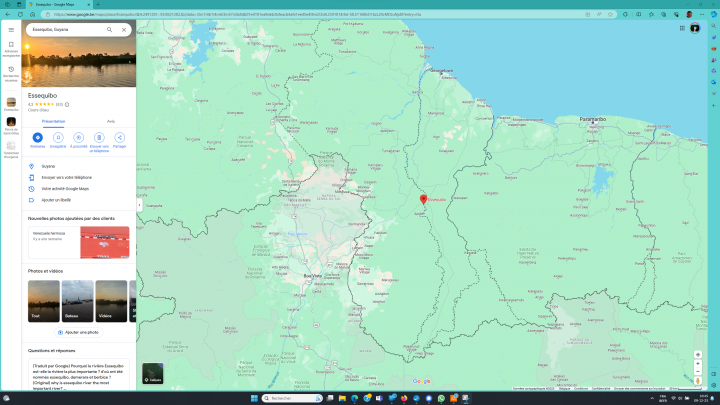Open WhatsApp from taskbar
The height and width of the screenshot is (405, 720).
pyautogui.click(x=441, y=398)
